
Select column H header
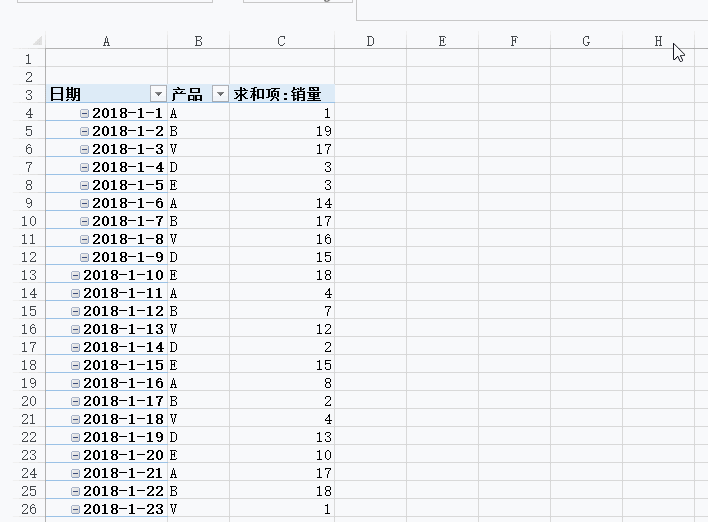pos(658,41)
